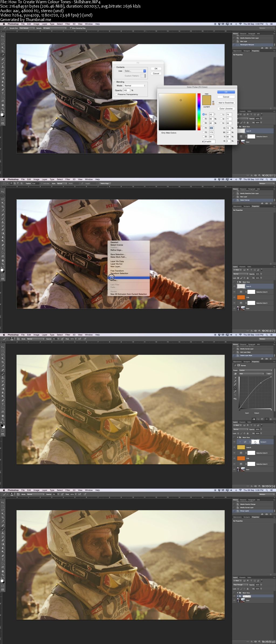The width and height of the screenshot is (276, 644).
Task: Select the L lightness radio in Color Picker
Action: (221, 114)
